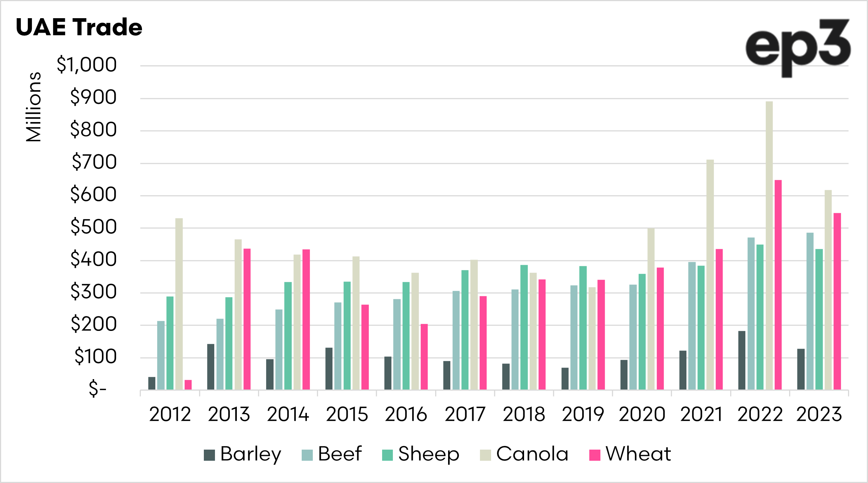Viewport: 868px width, 483px height.
Task: Click the 2020 x-axis label
Action: 642,414
